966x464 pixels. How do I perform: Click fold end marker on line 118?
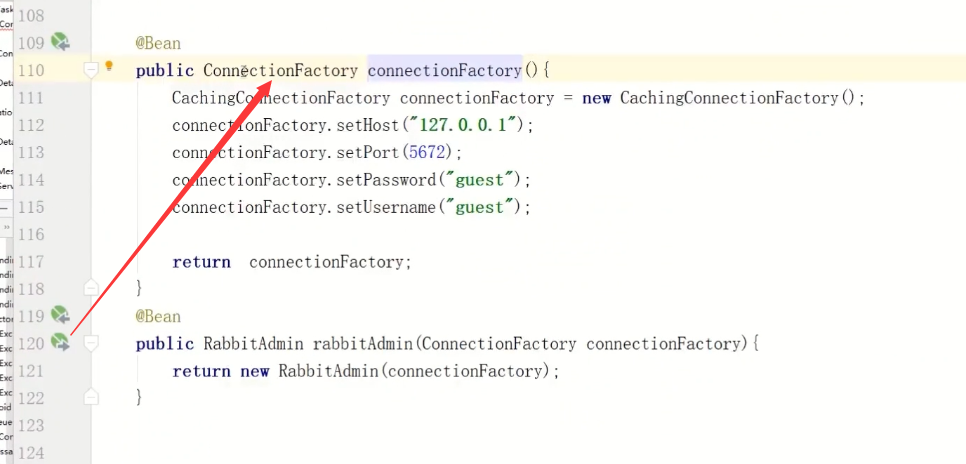point(91,288)
